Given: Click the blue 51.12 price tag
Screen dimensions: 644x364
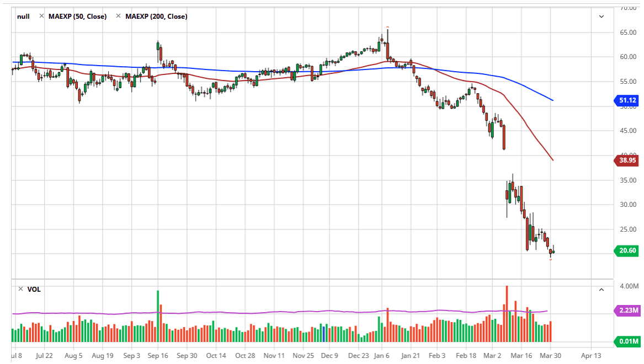Looking at the screenshot, I should (626, 100).
